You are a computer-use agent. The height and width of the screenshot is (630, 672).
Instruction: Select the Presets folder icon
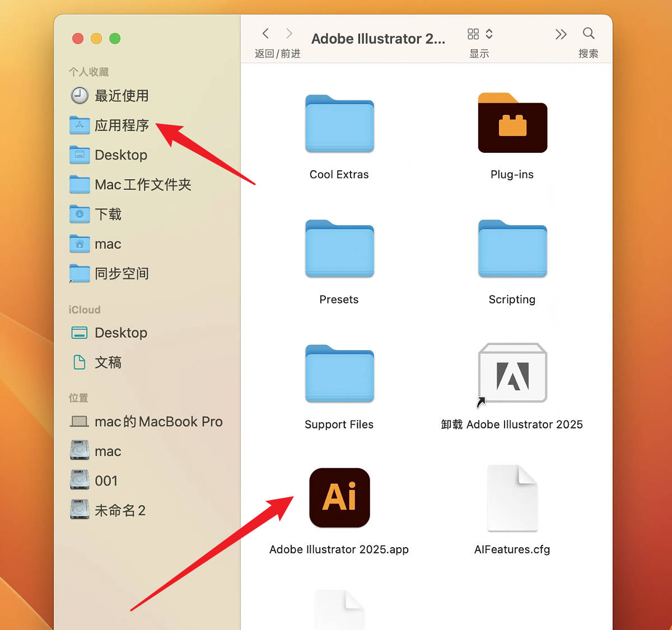tap(339, 249)
